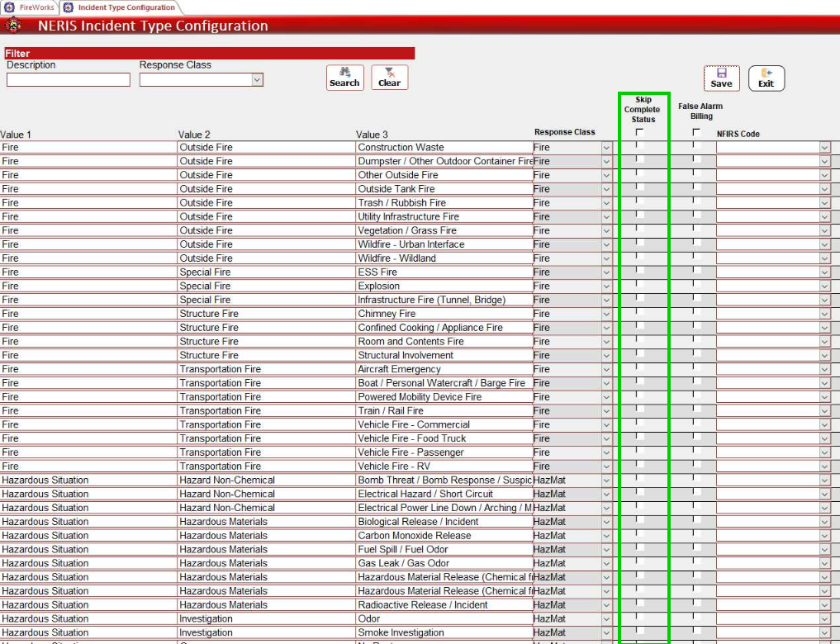Click the Description filter input field

tap(69, 80)
